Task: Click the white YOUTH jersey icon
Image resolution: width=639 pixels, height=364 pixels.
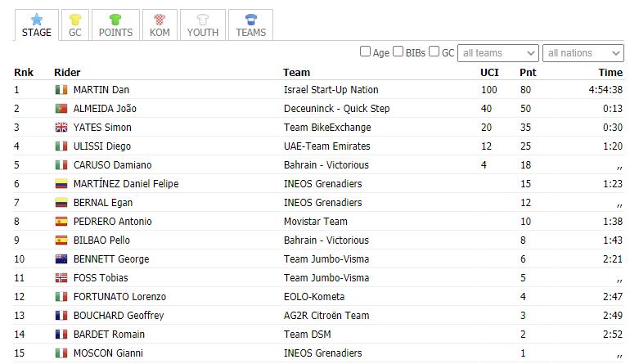Action: pyautogui.click(x=203, y=19)
